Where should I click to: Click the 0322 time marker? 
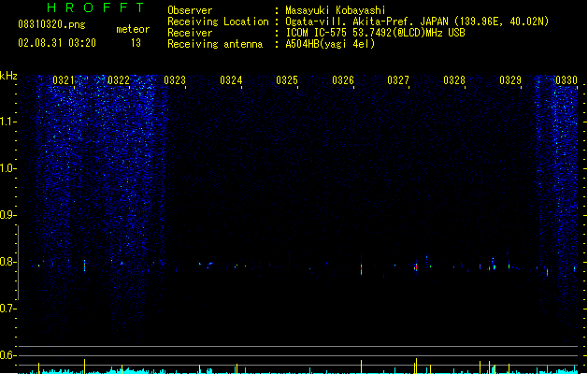click(119, 80)
